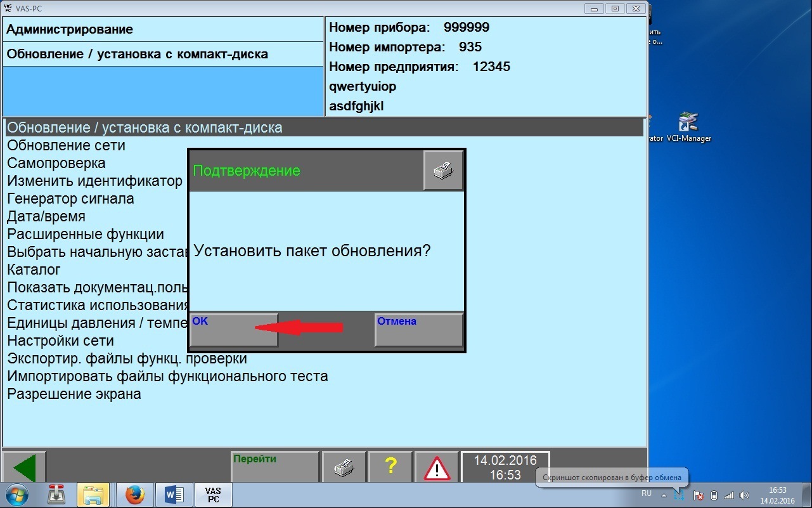Select 'Расширенные функции' in the list
This screenshot has width=812, height=508.
tap(86, 234)
